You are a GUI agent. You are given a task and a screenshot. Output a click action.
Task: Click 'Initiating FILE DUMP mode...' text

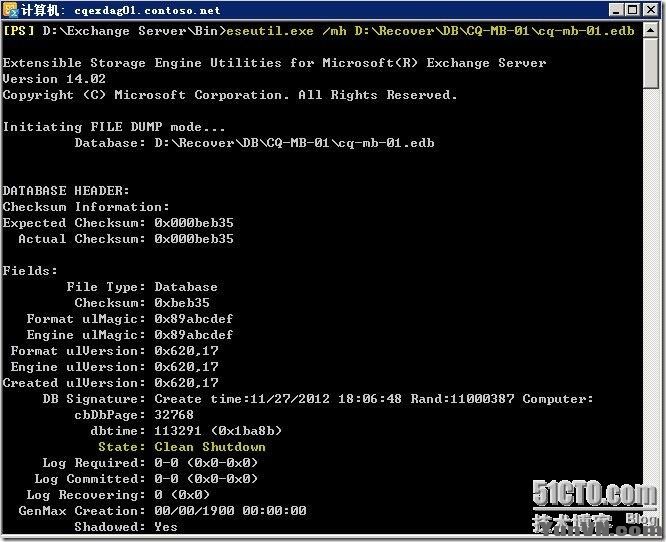tap(114, 127)
